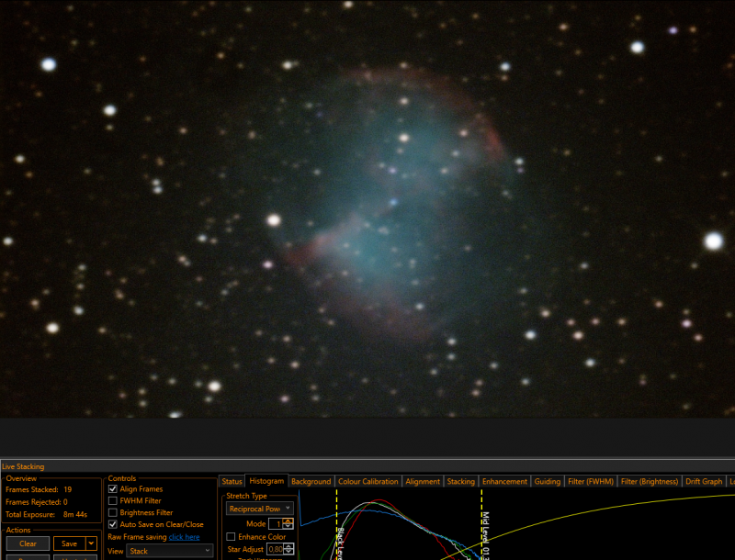Focus the Star Adjust value field
Image resolution: width=735 pixels, height=560 pixels.
coord(276,549)
